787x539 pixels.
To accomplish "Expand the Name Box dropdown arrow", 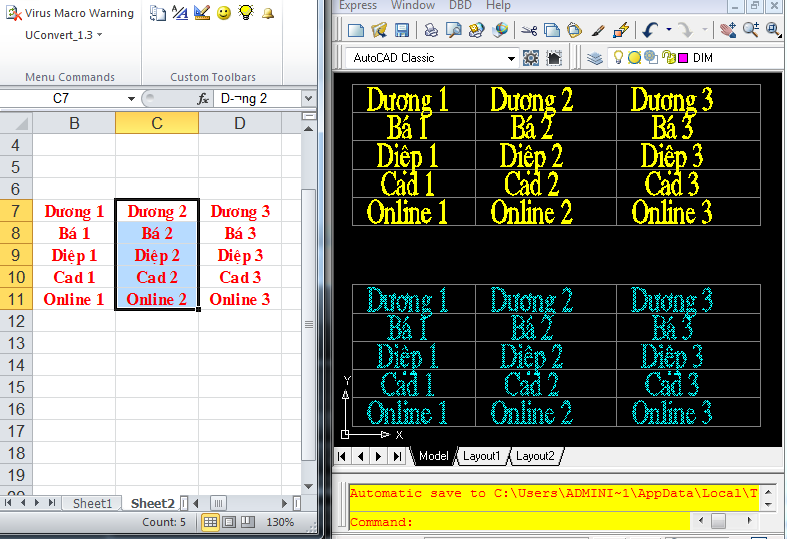I will coord(131,99).
